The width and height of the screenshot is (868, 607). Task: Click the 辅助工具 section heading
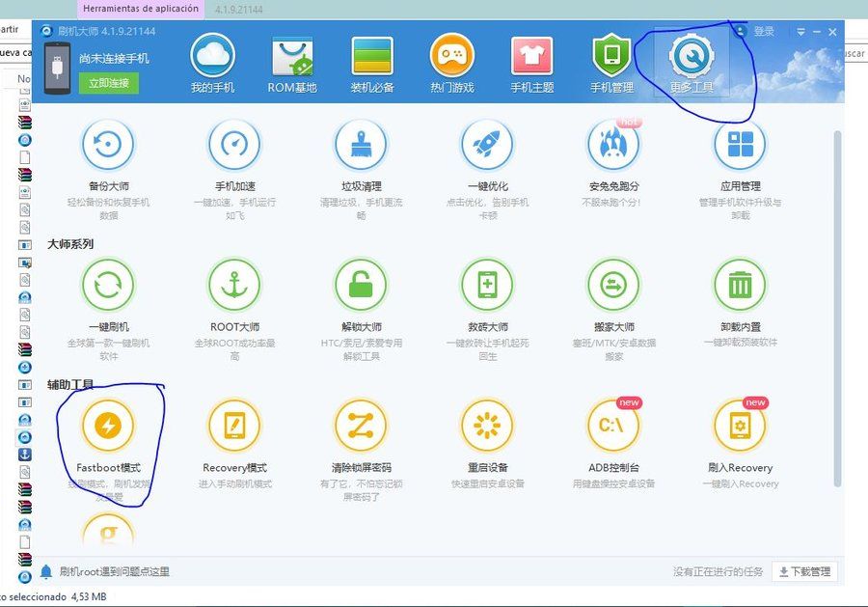(x=70, y=384)
